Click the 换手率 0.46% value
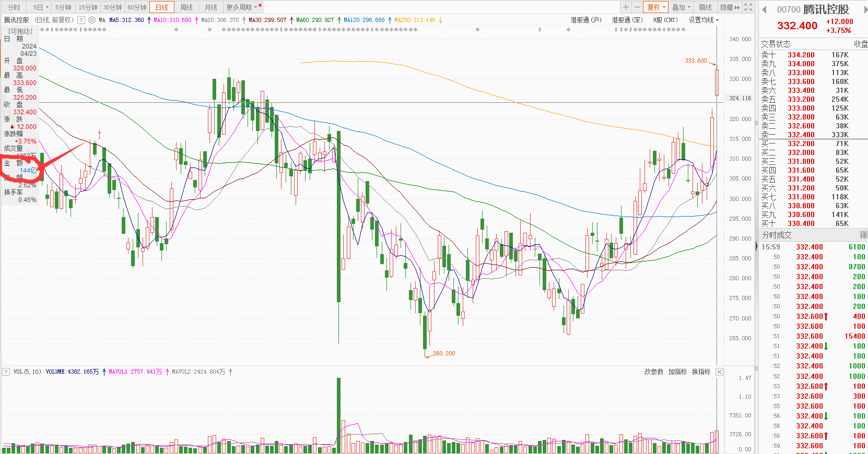868x454 pixels. (27, 199)
